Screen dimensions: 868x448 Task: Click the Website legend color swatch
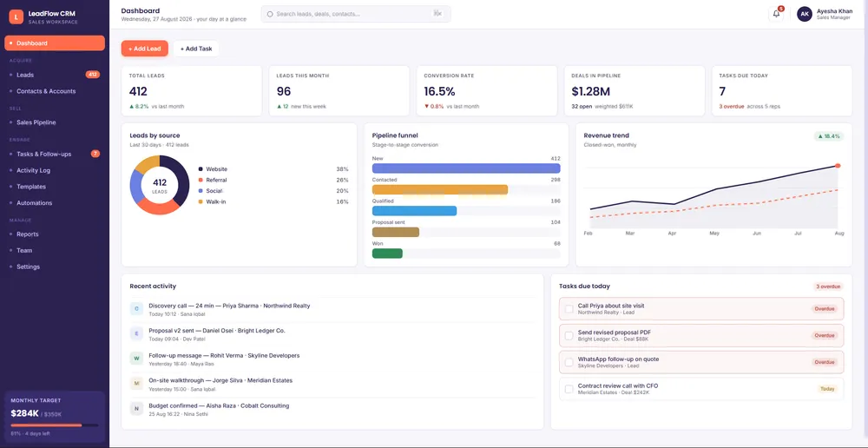(201, 169)
